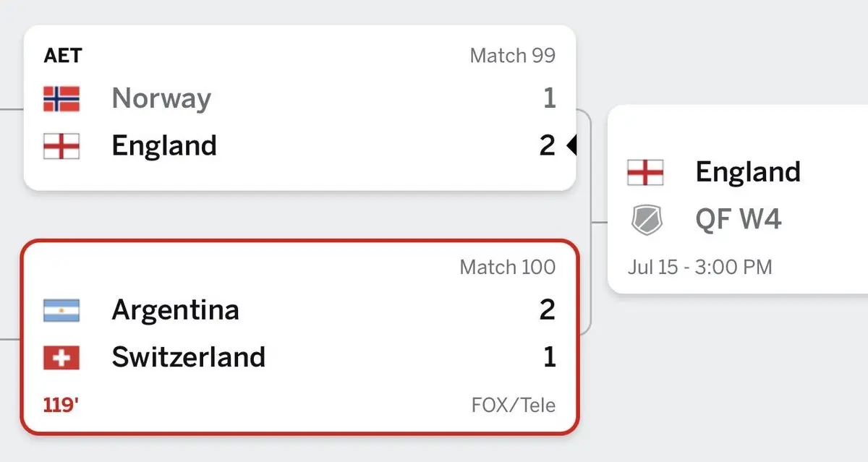
Task: Click Argentina's score of 2
Action: (x=548, y=310)
